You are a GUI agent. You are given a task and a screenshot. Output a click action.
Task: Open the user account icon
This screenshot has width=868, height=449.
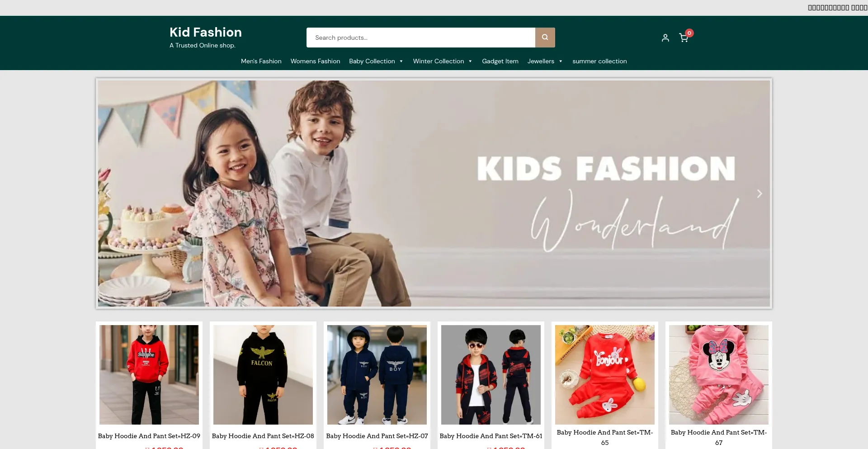click(x=665, y=38)
